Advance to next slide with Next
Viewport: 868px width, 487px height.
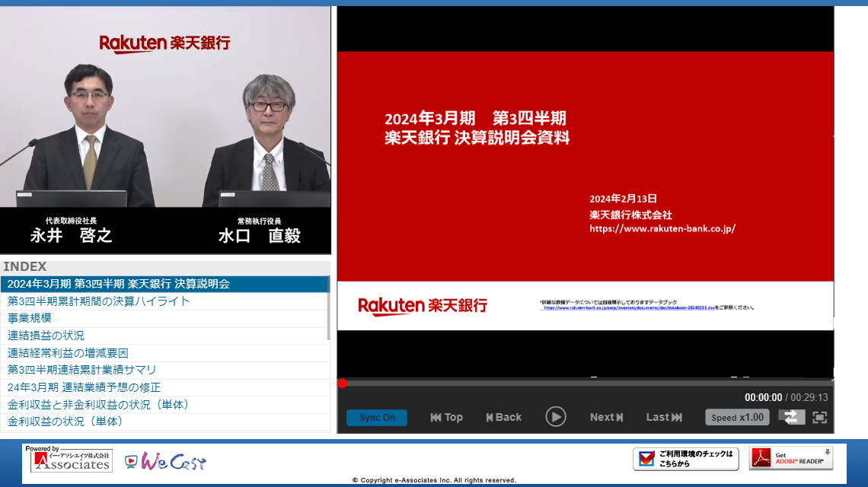(606, 417)
